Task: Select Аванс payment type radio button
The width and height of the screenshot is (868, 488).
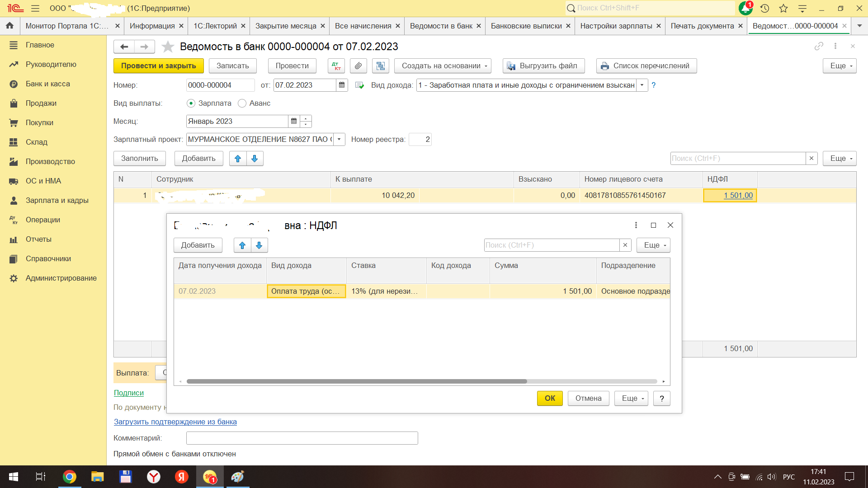Action: pyautogui.click(x=242, y=103)
